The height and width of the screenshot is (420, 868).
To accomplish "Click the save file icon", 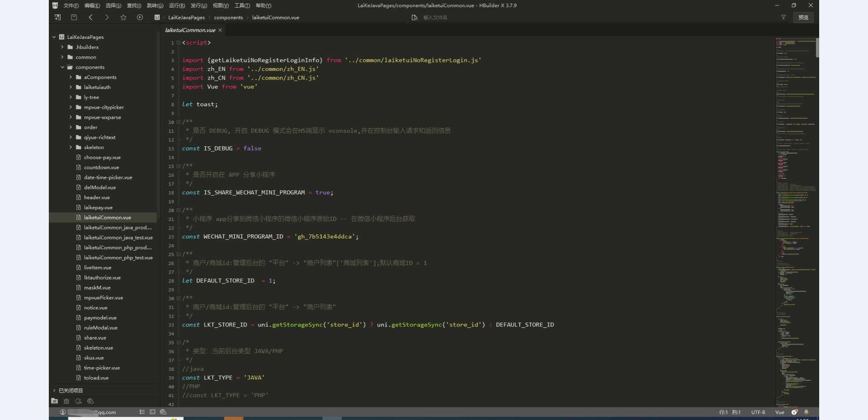I will click(74, 17).
